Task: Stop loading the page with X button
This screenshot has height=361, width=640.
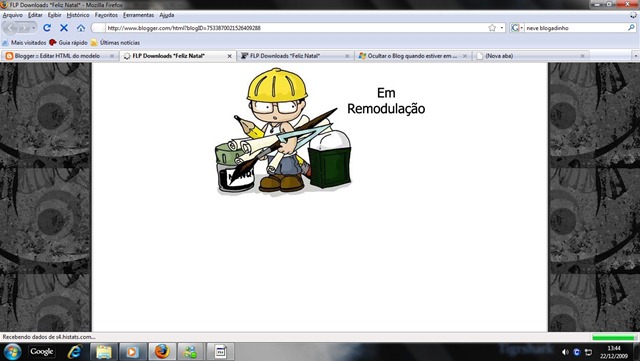Action: pyautogui.click(x=64, y=28)
